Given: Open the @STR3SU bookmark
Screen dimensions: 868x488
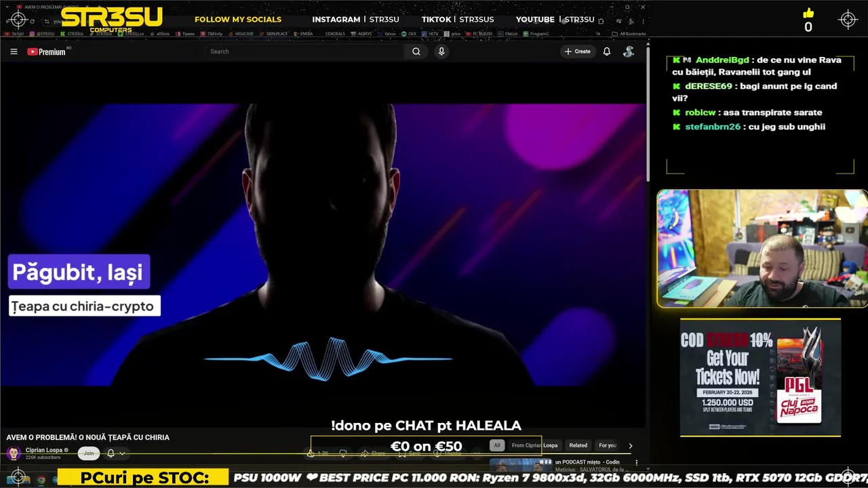Looking at the screenshot, I should pos(43,33).
